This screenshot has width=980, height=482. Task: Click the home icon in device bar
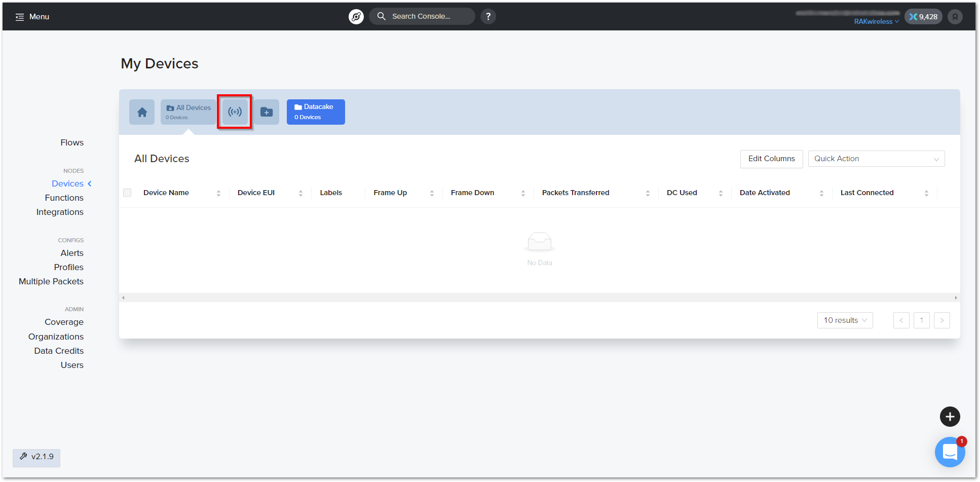pos(142,112)
